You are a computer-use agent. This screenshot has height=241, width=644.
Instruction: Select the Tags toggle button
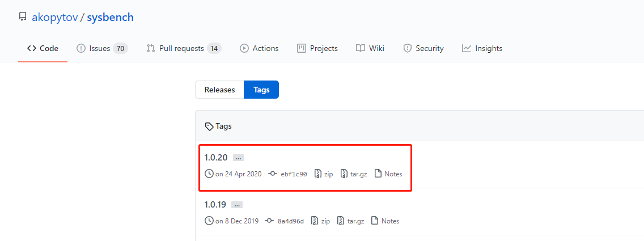pyautogui.click(x=261, y=90)
